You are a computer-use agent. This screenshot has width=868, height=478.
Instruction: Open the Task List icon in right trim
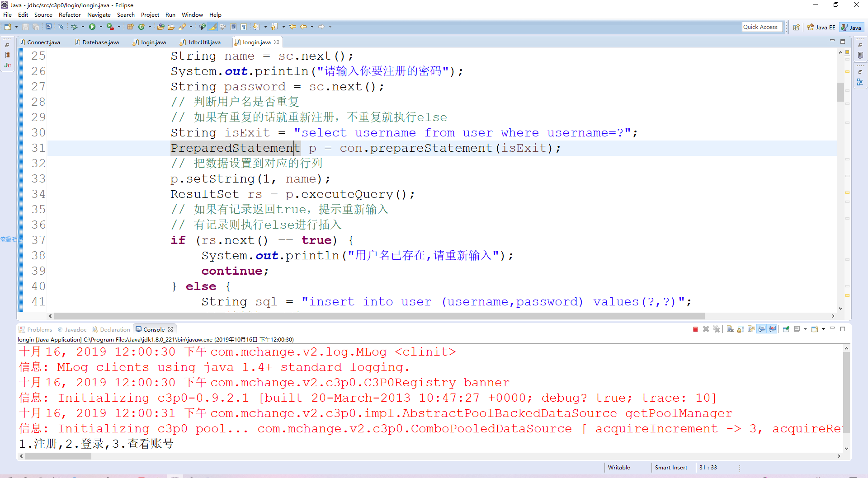point(860,56)
